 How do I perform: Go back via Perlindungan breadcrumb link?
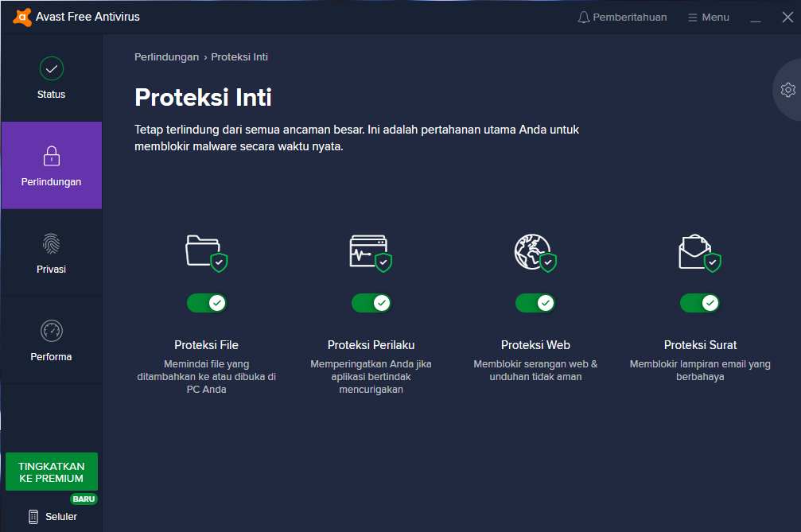[x=166, y=56]
